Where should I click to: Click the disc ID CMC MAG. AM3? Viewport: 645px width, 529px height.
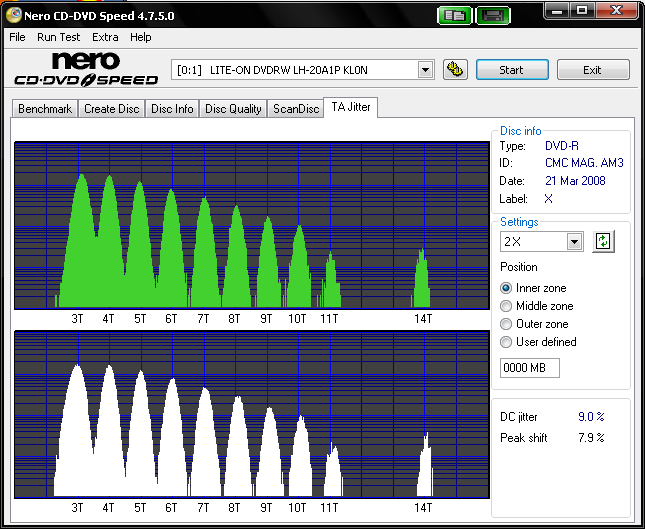(584, 163)
